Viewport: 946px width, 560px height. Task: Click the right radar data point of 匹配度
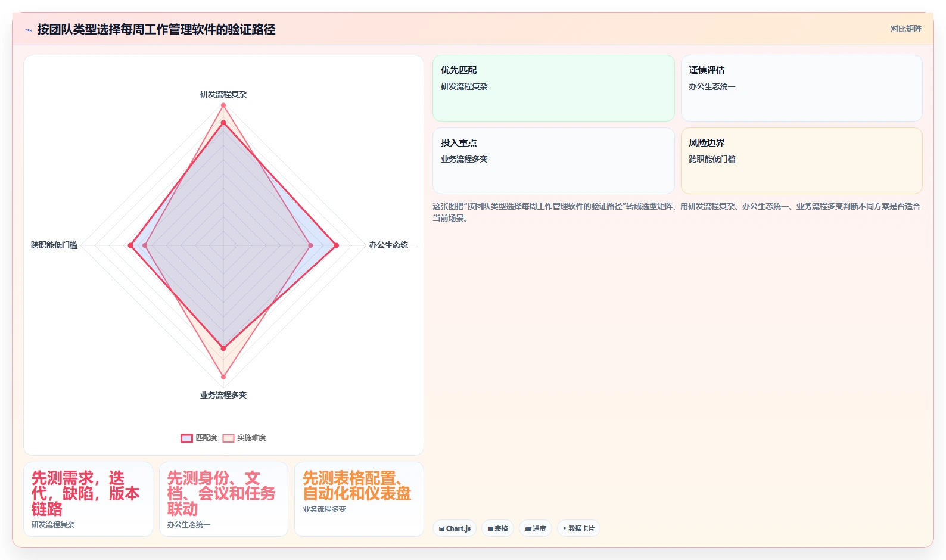[336, 245]
